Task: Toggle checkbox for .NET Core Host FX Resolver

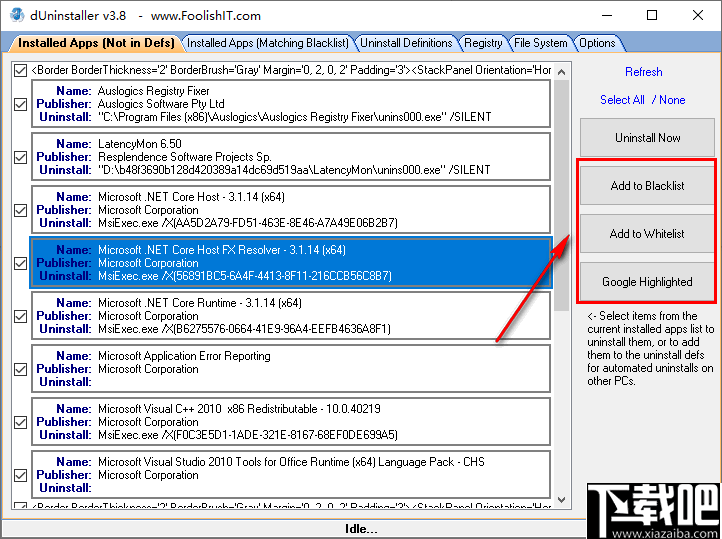Action: click(20, 263)
